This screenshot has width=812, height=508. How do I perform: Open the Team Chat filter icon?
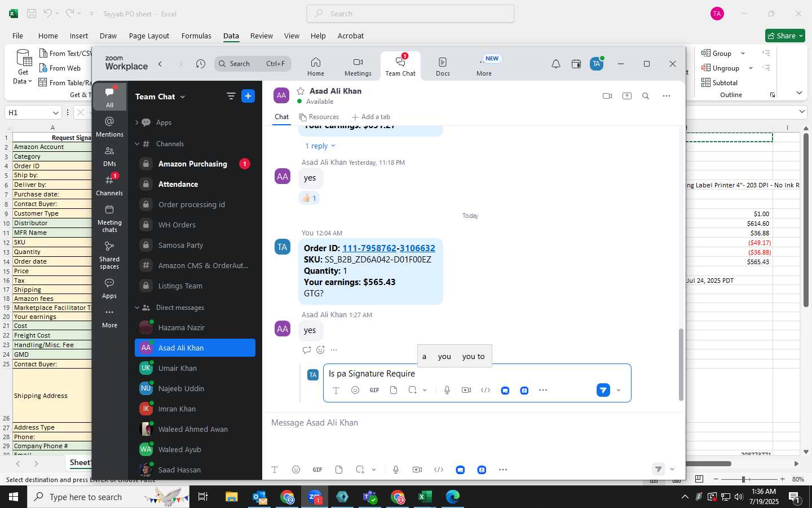point(231,97)
